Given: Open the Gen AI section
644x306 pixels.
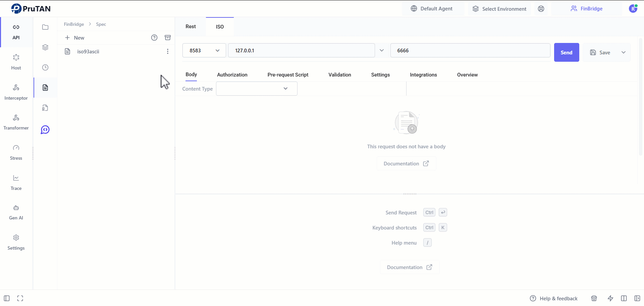Looking at the screenshot, I should [x=16, y=212].
